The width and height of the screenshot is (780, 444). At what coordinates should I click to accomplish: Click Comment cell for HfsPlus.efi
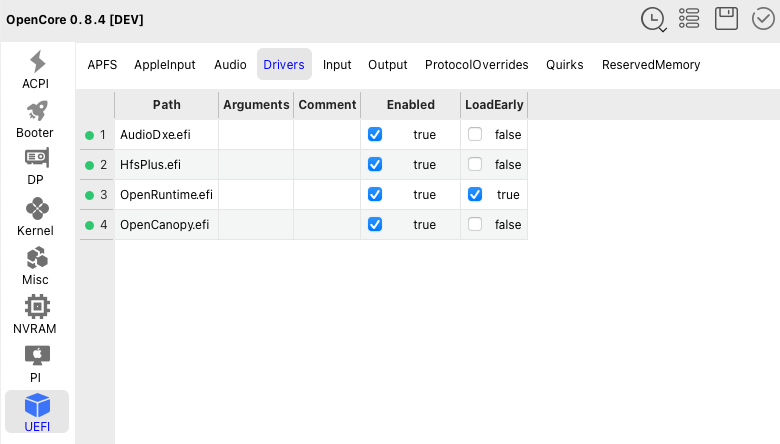pos(327,165)
